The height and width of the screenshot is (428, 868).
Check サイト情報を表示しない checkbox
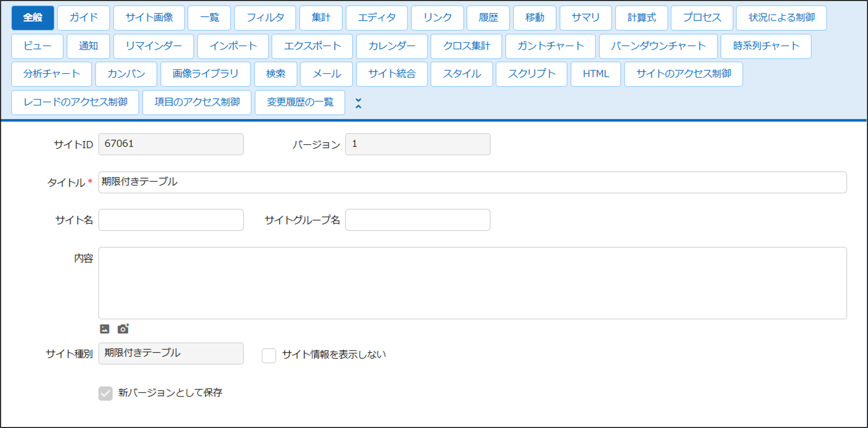click(269, 355)
